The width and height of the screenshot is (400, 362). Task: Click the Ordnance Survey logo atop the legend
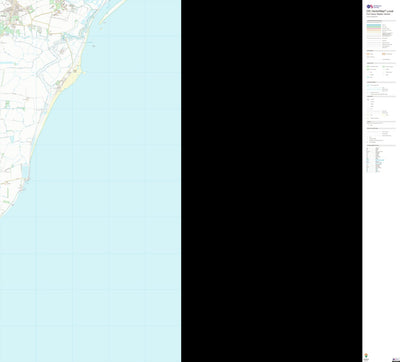click(374, 6)
